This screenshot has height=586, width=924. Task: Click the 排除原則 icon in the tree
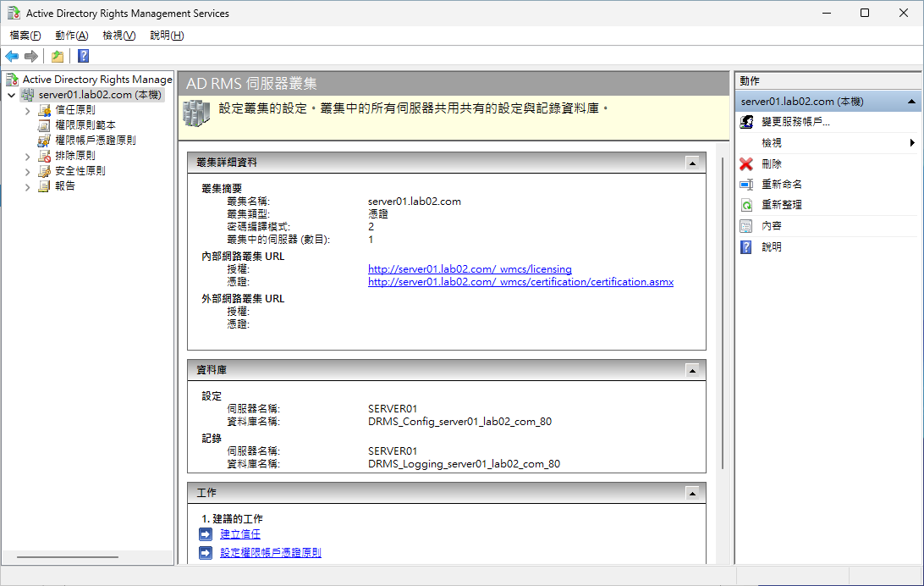pos(44,156)
